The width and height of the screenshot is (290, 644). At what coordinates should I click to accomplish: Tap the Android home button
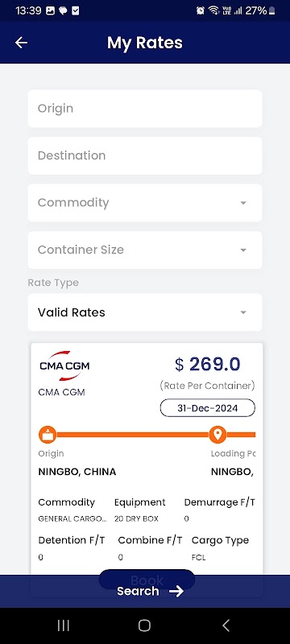[144, 625]
